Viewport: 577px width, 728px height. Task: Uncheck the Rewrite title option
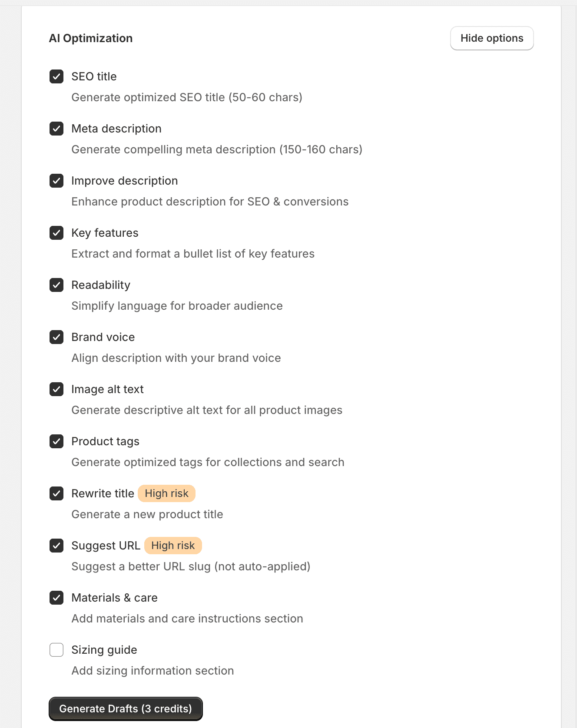coord(56,493)
